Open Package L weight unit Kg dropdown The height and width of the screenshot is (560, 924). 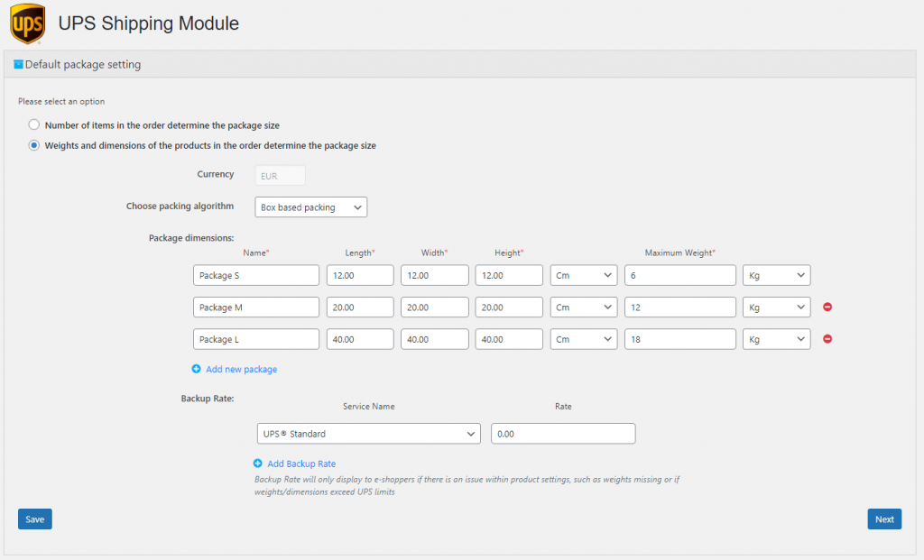click(x=776, y=339)
